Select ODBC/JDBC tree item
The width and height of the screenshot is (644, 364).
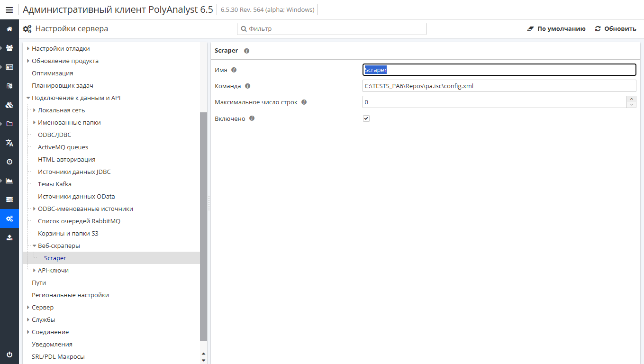(54, 135)
